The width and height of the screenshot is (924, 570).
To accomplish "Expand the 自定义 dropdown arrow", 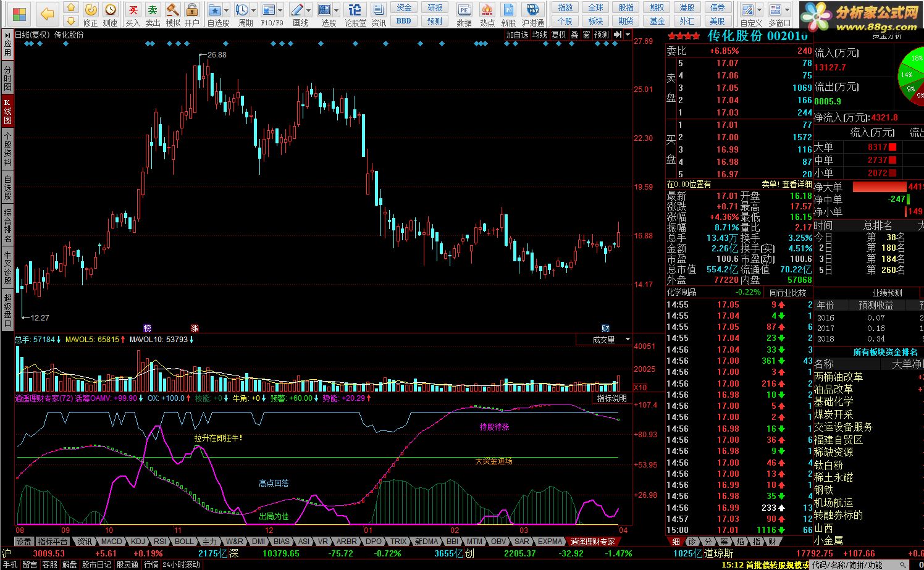I will [759, 10].
